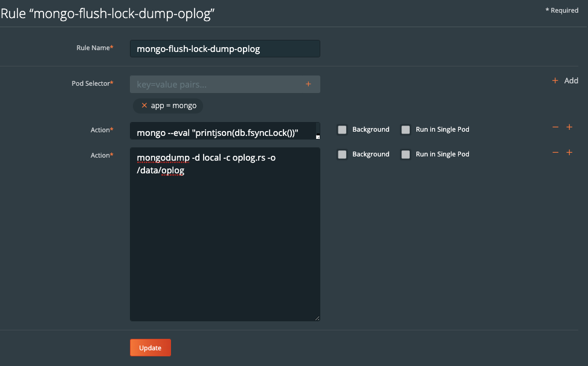The width and height of the screenshot is (588, 366).
Task: Delete the fsyncLock action with minus icon
Action: click(555, 127)
